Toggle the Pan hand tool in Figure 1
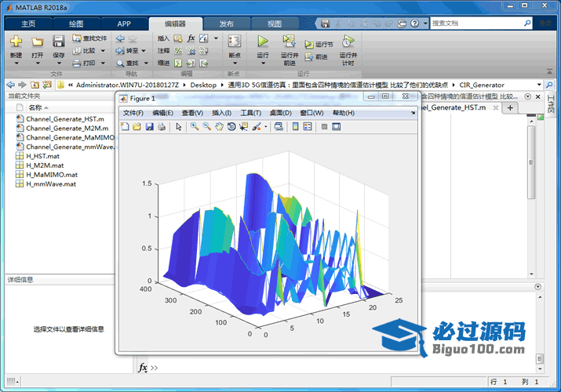Screen dimensions: 561x392 tap(219, 126)
